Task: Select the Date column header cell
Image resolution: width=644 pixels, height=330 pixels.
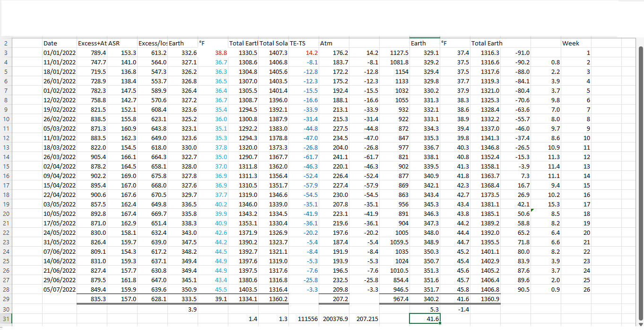Action: tap(59, 43)
